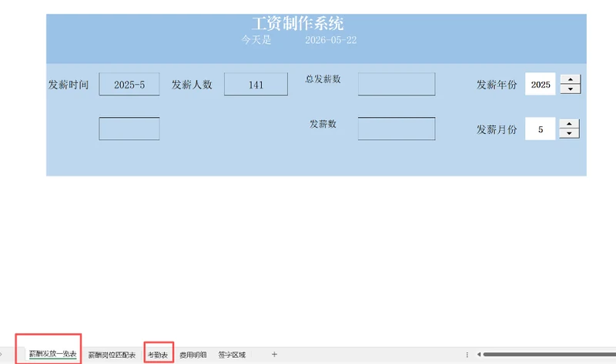Open the 薪酬发放一览表 sheet tab
This screenshot has width=616, height=364.
(x=52, y=354)
